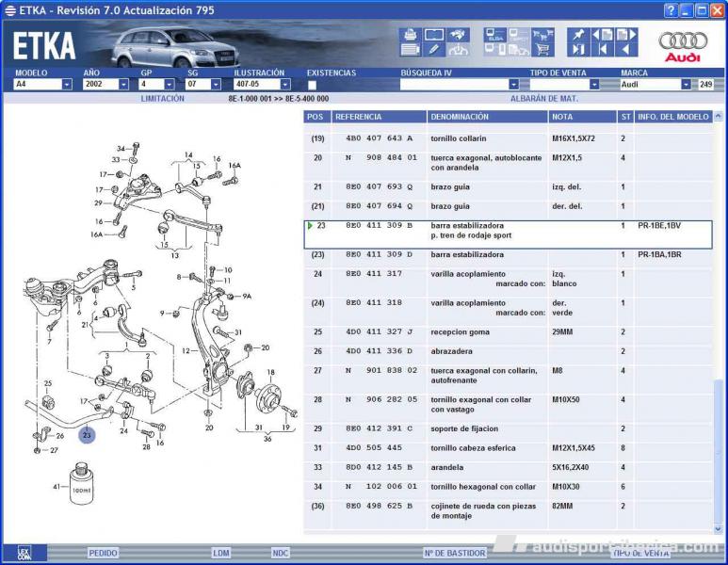Click the greyed monitor and phone icon
The image size is (728, 565).
tap(495, 49)
